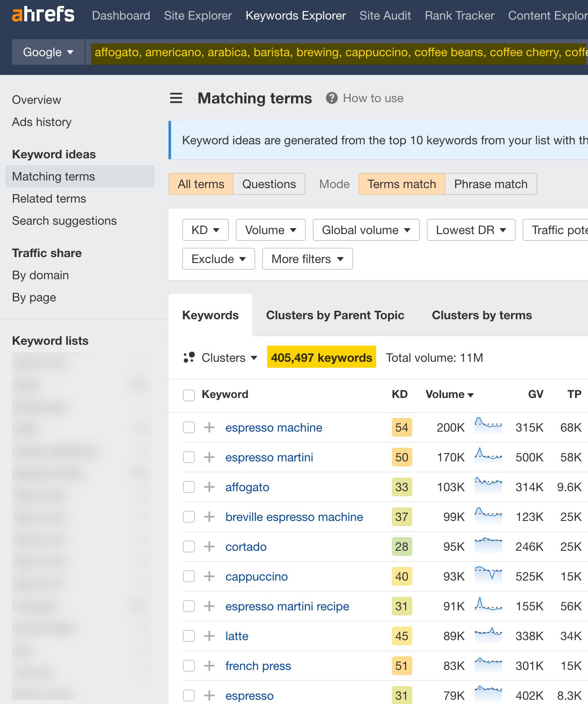
Task: Click the 405,497 keywords count
Action: [x=322, y=358]
